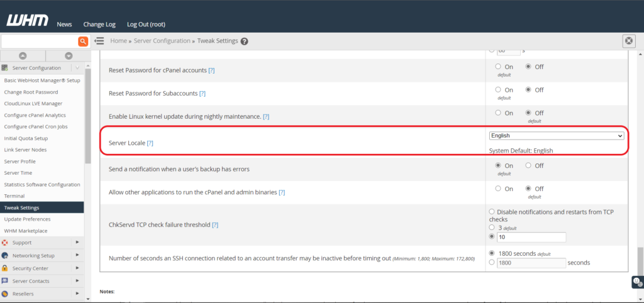Click the Server Locale [?] help link
The height and width of the screenshot is (303, 644).
tap(150, 143)
